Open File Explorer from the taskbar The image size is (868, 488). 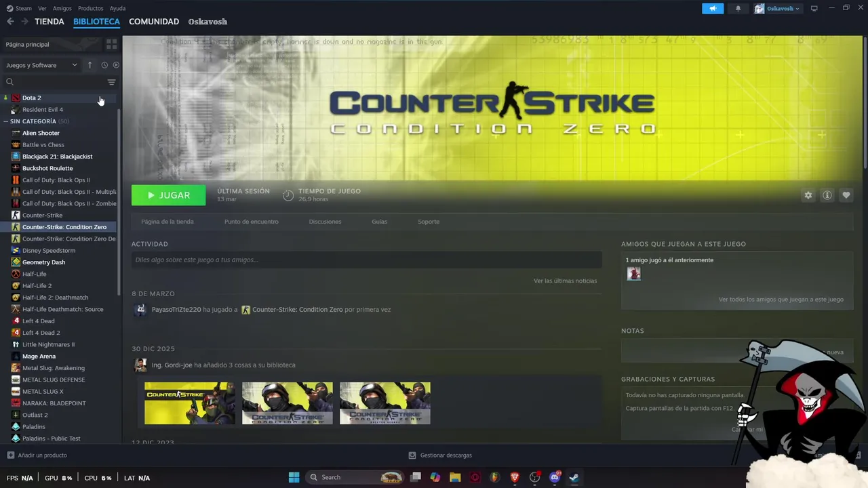(x=455, y=477)
